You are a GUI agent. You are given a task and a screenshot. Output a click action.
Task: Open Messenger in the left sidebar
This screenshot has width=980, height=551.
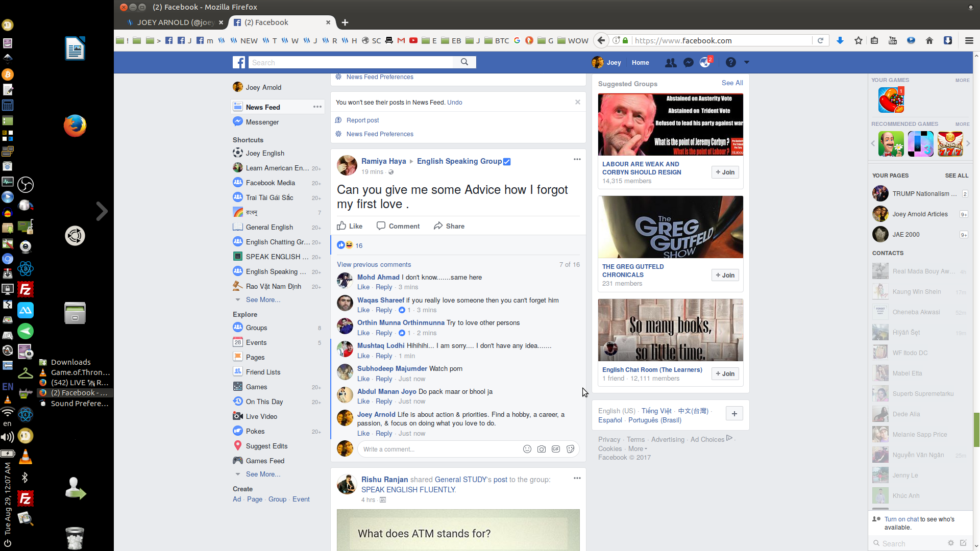point(262,122)
